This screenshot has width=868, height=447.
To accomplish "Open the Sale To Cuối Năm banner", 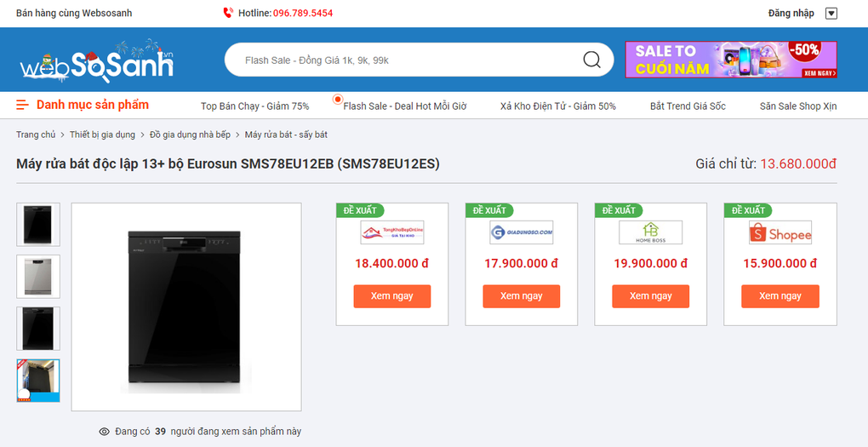I will [731, 60].
